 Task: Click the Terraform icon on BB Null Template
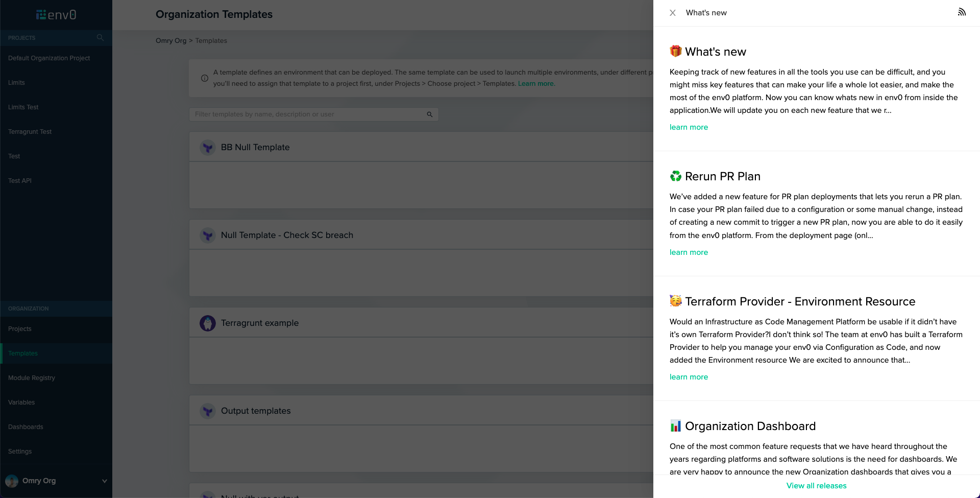(x=208, y=148)
